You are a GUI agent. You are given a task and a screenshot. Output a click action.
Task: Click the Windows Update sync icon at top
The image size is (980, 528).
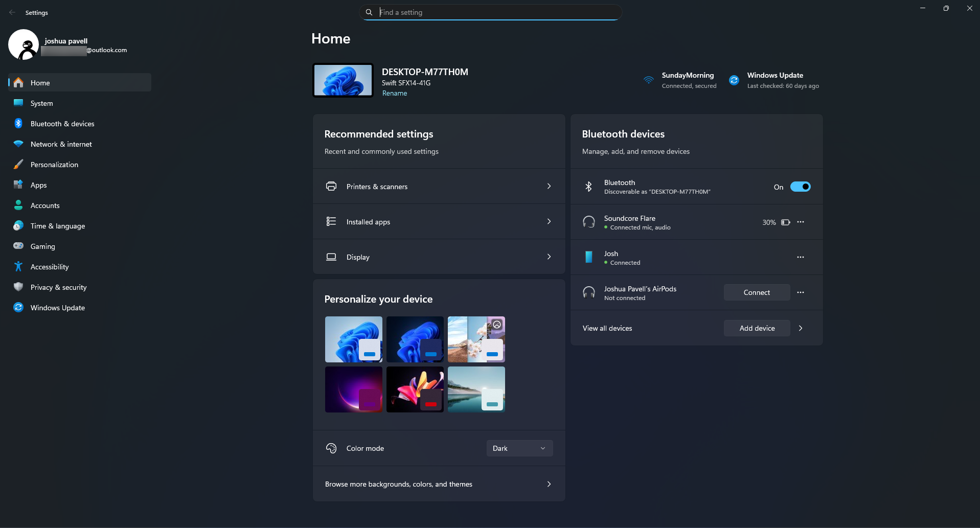point(734,80)
